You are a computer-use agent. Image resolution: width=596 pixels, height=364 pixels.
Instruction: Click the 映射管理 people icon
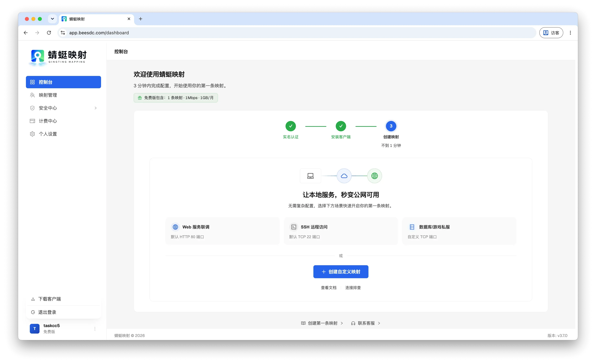point(32,95)
